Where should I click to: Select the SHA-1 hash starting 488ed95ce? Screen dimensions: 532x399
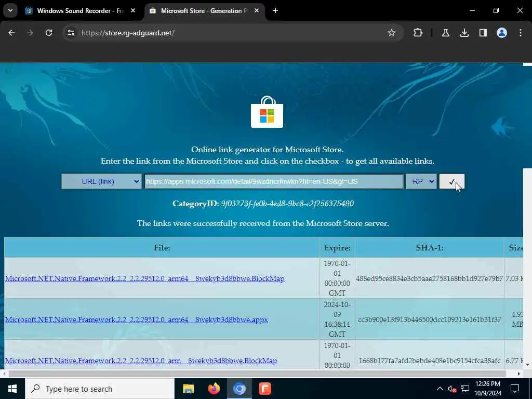coord(430,278)
